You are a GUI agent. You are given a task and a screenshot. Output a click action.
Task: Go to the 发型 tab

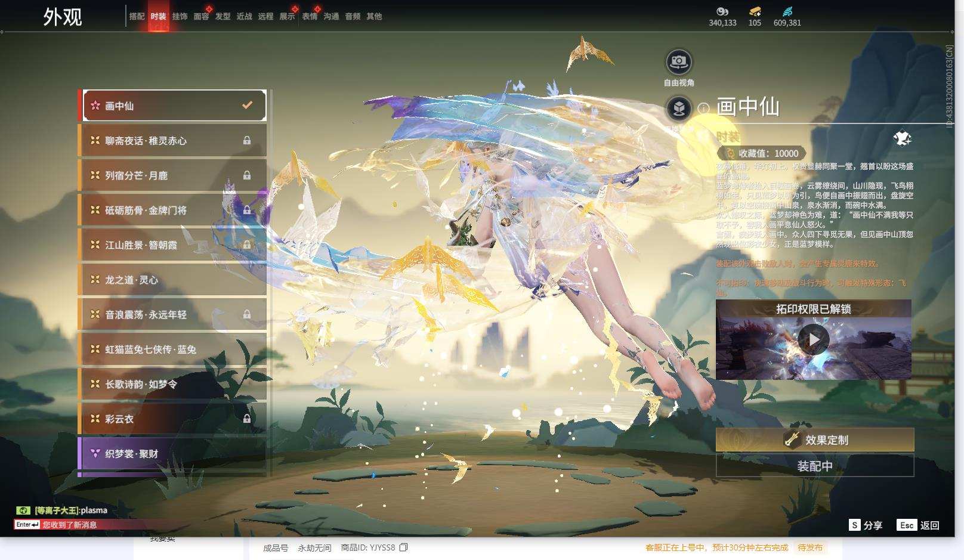pyautogui.click(x=223, y=17)
